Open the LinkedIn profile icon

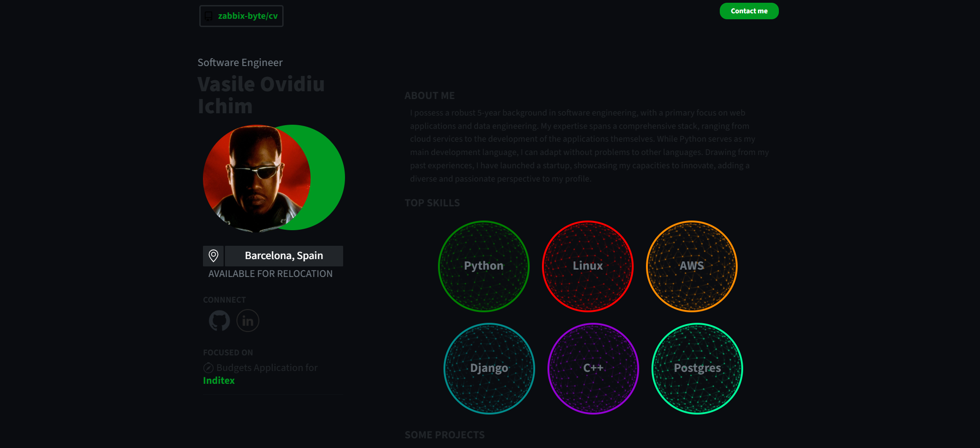coord(247,321)
